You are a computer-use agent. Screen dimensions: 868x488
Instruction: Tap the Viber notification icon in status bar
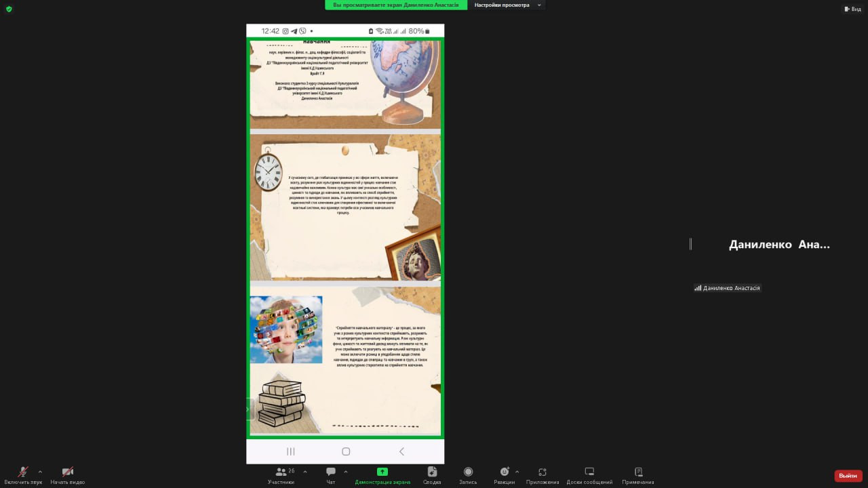click(x=302, y=31)
